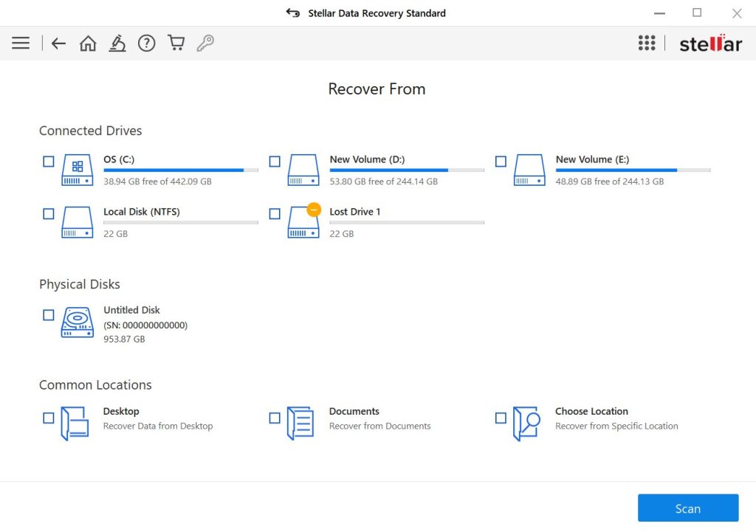Click the New Volume (E:) usage bar
The width and height of the screenshot is (756, 532).
point(633,170)
